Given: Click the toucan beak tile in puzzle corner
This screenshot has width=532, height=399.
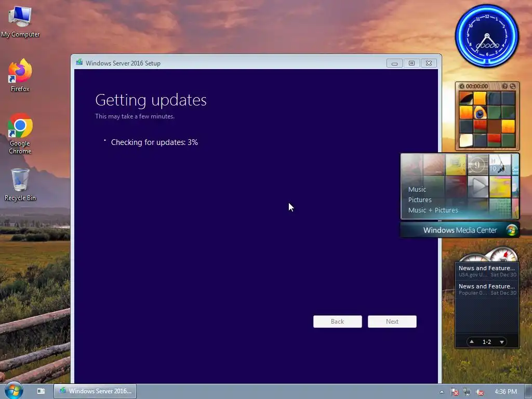Looking at the screenshot, I should point(466,98).
